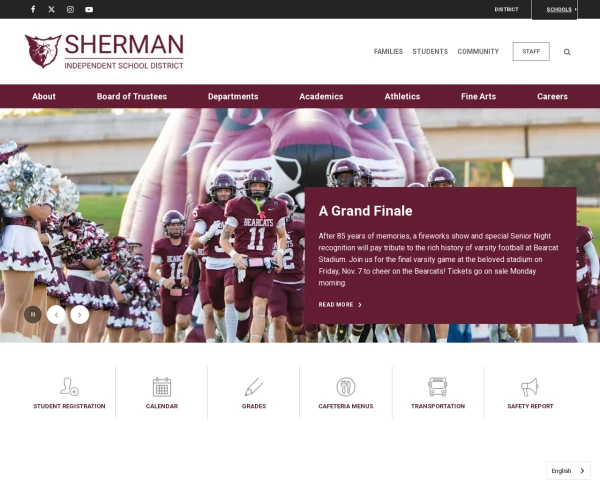Go to the previous slide
The image size is (600, 480).
point(56,315)
